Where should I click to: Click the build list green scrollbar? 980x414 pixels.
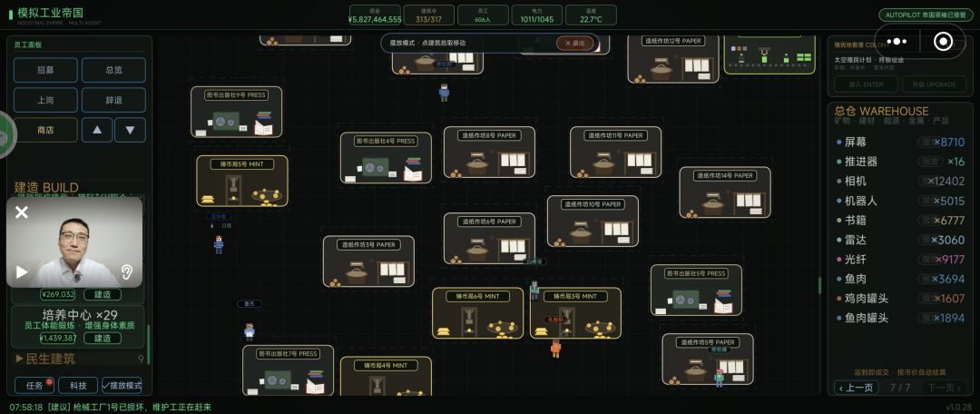[x=149, y=344]
